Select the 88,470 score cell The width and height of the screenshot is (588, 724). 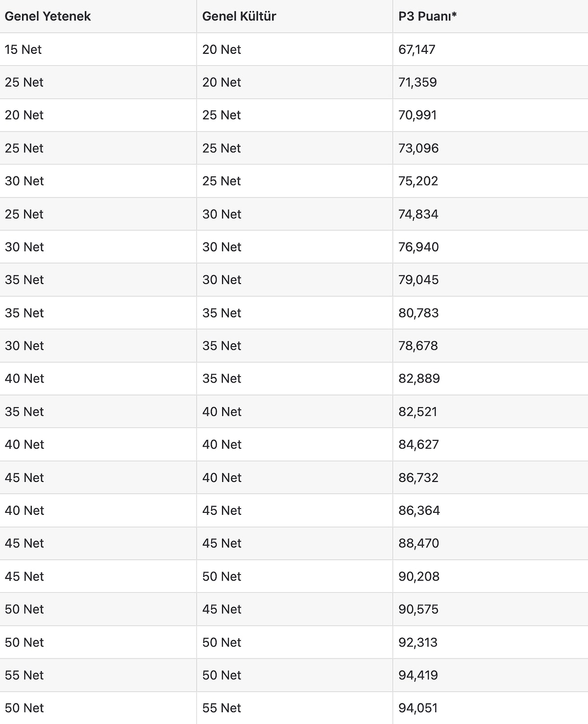click(418, 543)
